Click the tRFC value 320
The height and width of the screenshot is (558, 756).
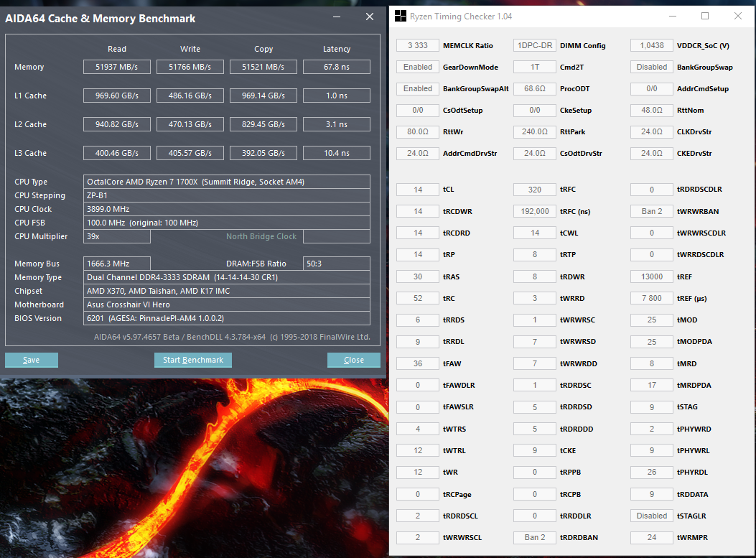pyautogui.click(x=535, y=190)
